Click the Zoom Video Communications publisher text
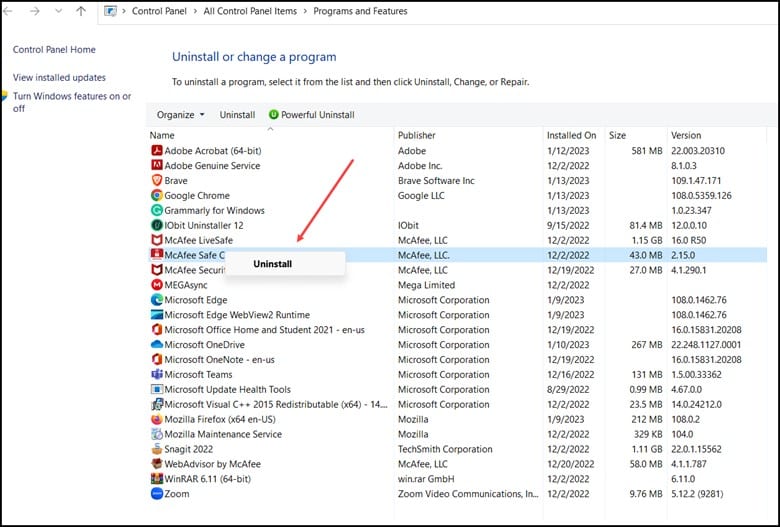 [x=468, y=494]
